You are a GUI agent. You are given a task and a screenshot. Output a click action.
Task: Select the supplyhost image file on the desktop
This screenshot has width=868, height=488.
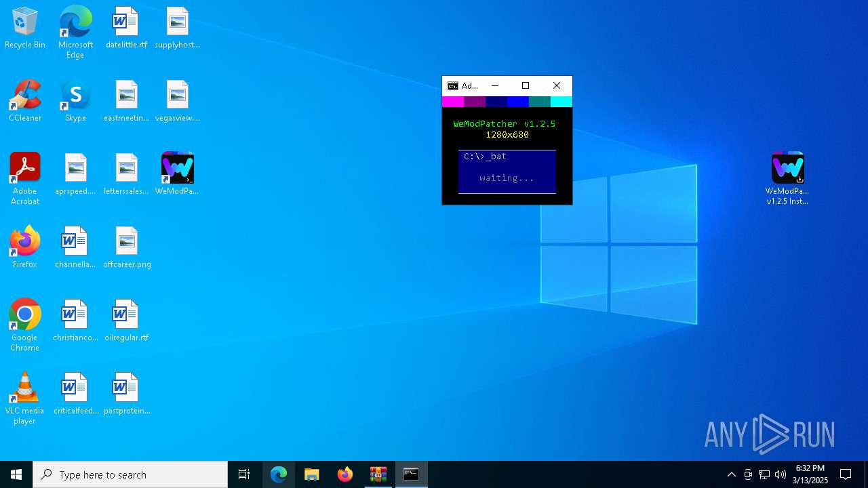(x=177, y=28)
